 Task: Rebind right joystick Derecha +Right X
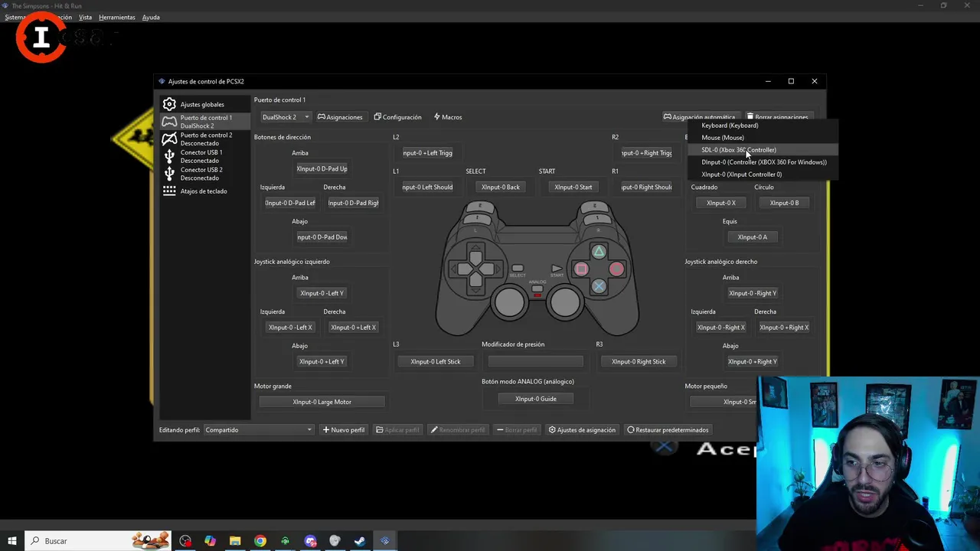pyautogui.click(x=784, y=328)
